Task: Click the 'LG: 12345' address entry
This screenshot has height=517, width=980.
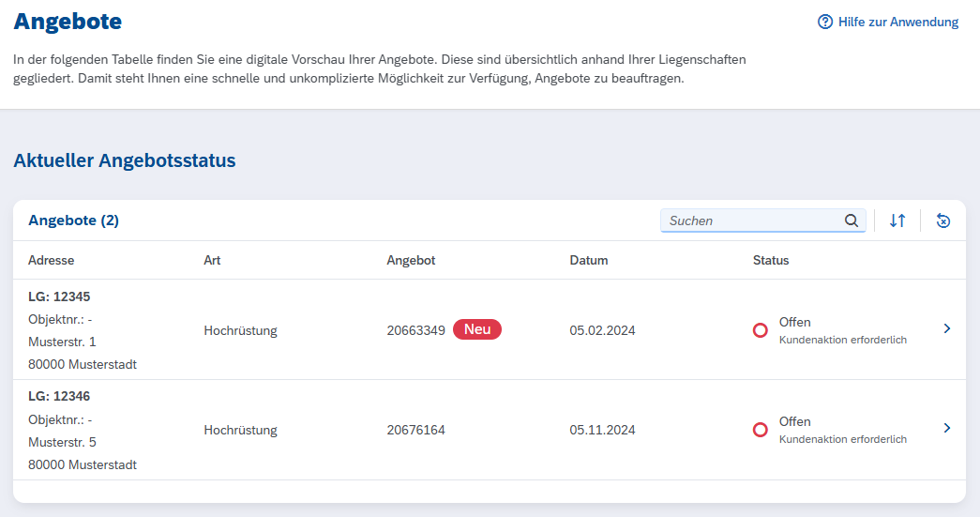Action: [59, 297]
